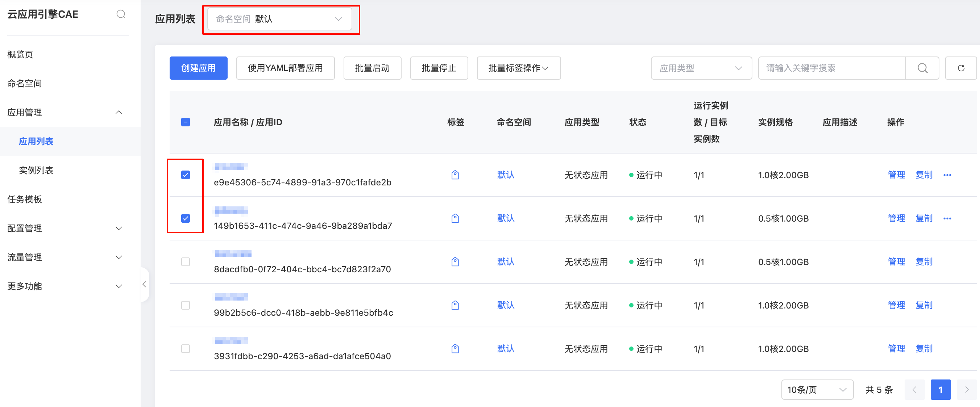The height and width of the screenshot is (407, 980).
Task: Expand the 批量标签操作 dropdown
Action: 518,68
